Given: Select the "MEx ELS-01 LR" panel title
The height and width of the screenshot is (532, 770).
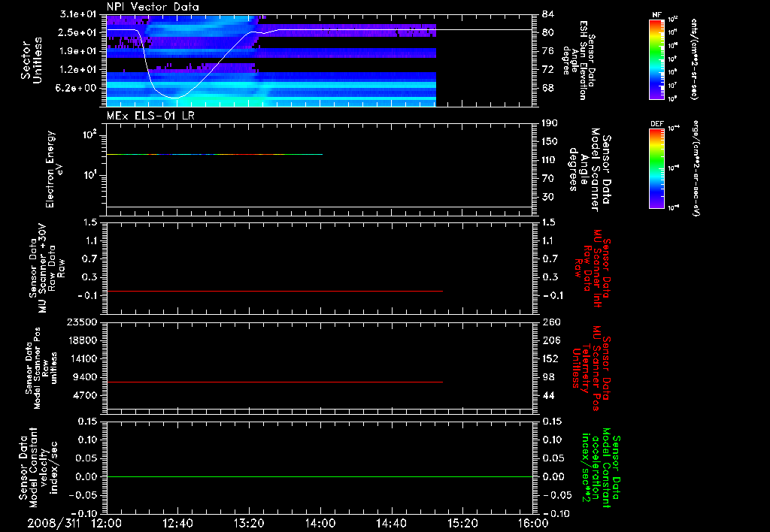Looking at the screenshot, I should tap(150, 116).
